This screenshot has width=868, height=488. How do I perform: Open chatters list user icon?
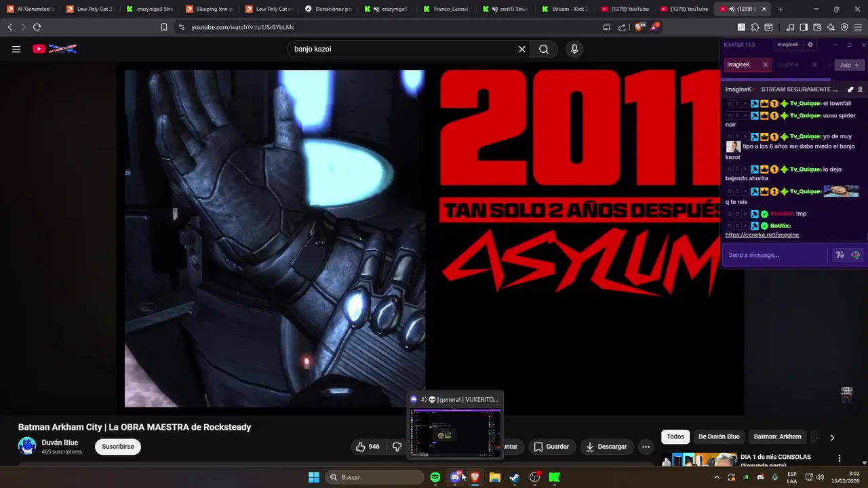(861, 89)
